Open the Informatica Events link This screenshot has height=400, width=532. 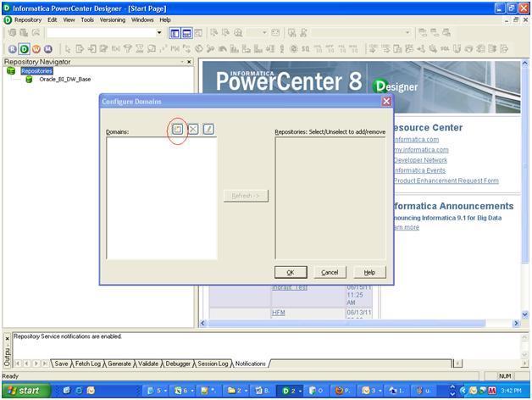coord(419,170)
